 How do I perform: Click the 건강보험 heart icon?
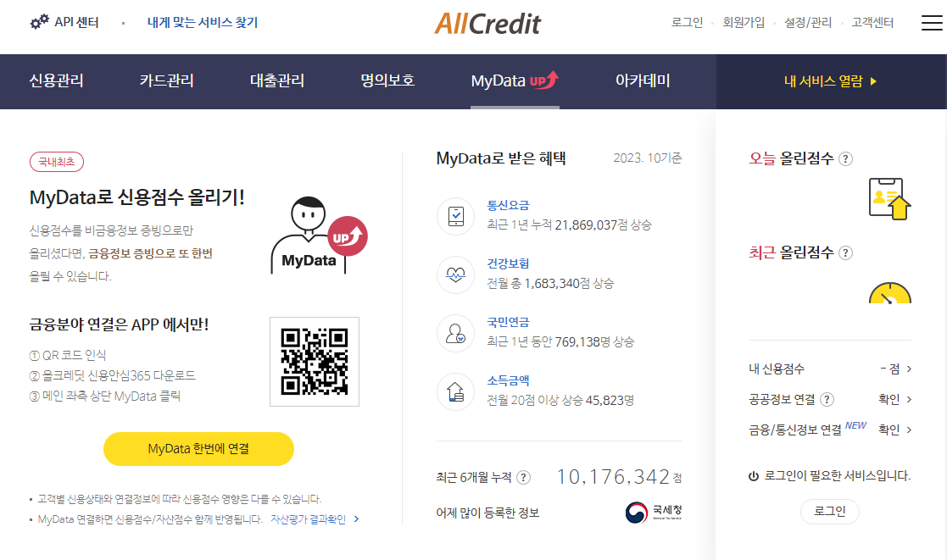click(x=456, y=274)
